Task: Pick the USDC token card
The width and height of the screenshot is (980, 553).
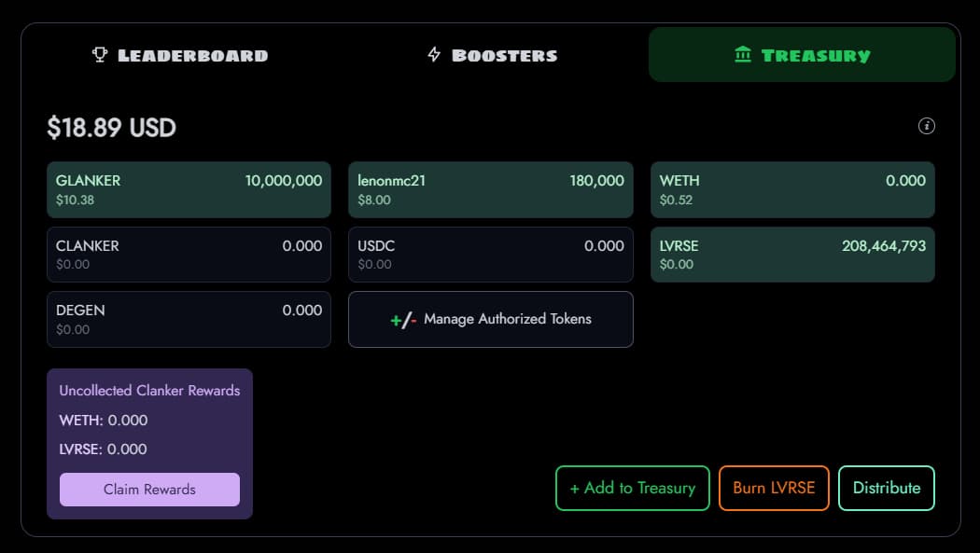Action: pyautogui.click(x=491, y=255)
